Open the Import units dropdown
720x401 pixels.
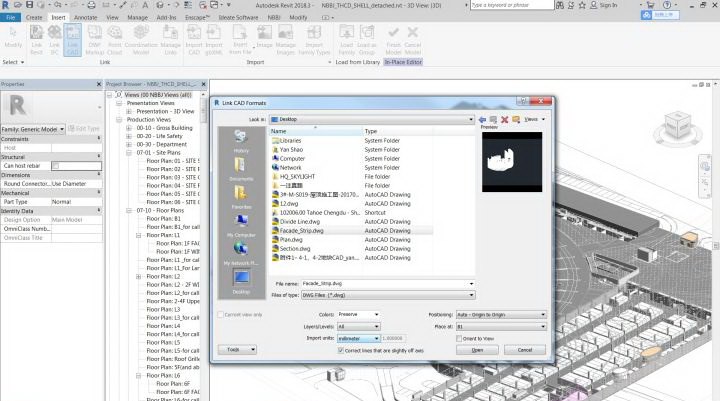coord(376,338)
